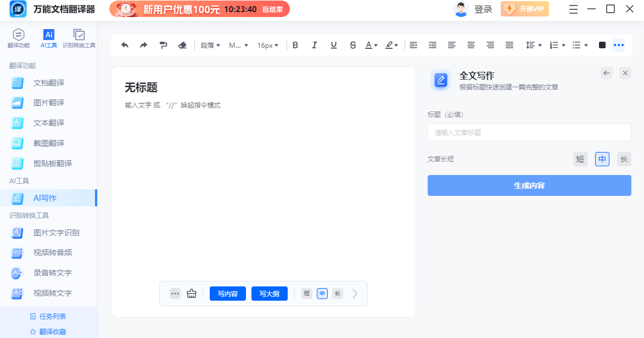Click the 请输入文章标题 input field
Image resolution: width=644 pixels, height=338 pixels.
click(x=529, y=132)
